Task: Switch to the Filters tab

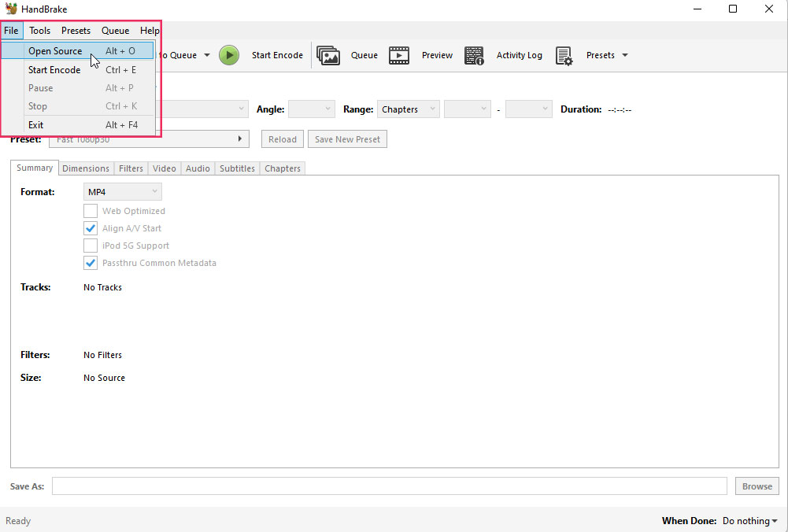Action: point(131,168)
